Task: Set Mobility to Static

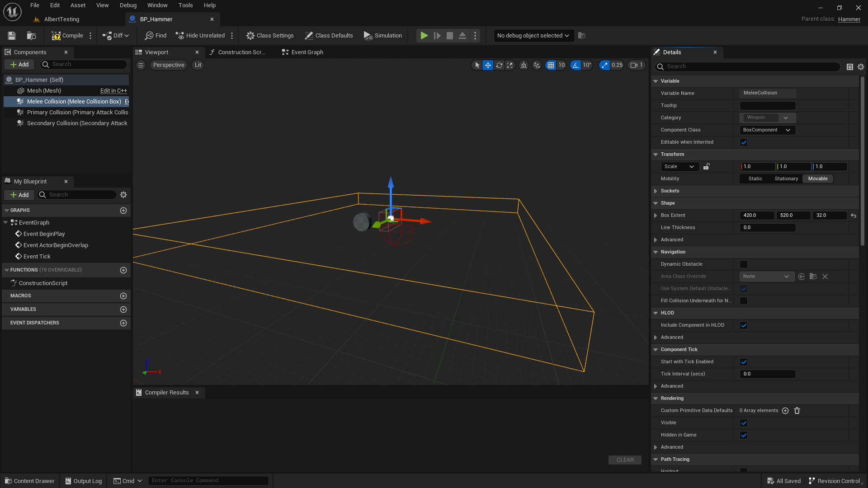Action: [x=754, y=178]
